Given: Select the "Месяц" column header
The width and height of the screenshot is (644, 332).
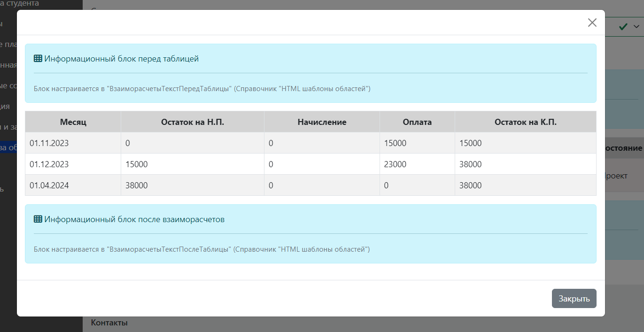Looking at the screenshot, I should click(x=73, y=122).
